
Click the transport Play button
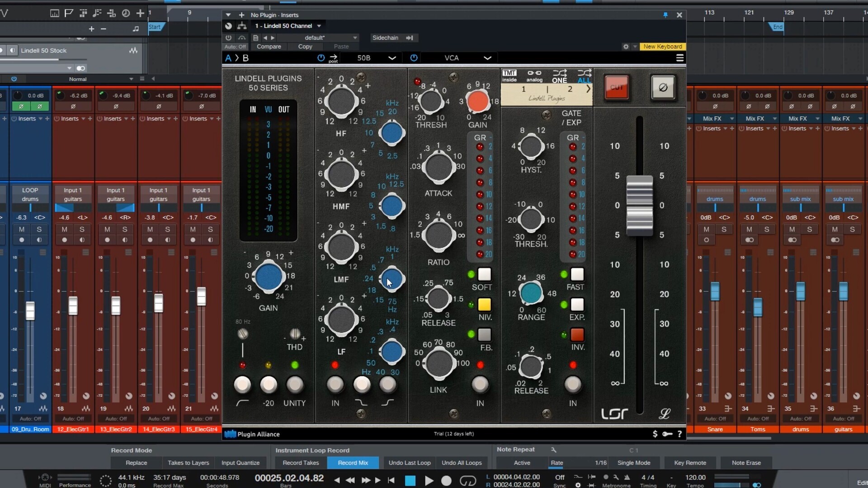click(429, 480)
